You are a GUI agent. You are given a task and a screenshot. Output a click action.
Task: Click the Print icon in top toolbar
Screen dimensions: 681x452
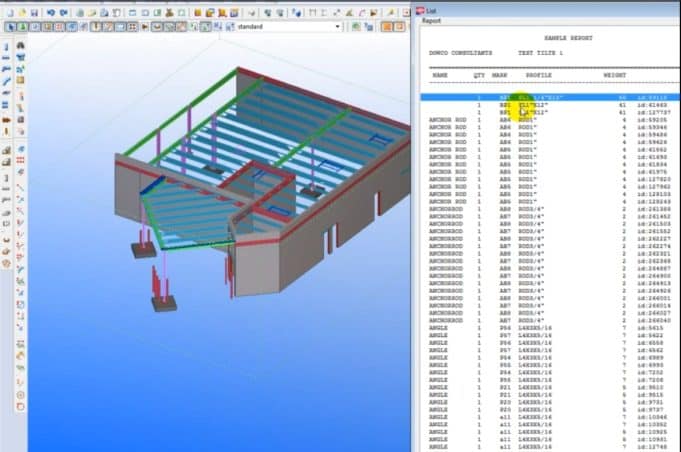click(x=80, y=13)
